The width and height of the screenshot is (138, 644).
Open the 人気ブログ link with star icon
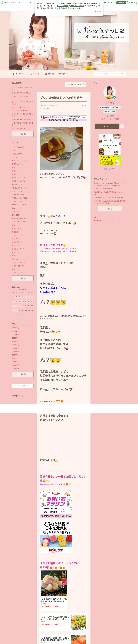point(108,2)
